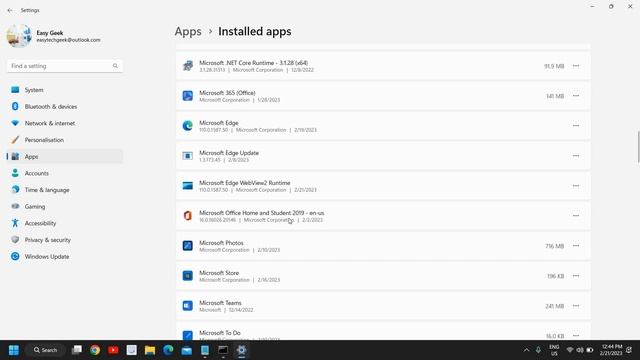The image size is (640, 360).
Task: Click the Privacy shield icon
Action: coord(15,240)
